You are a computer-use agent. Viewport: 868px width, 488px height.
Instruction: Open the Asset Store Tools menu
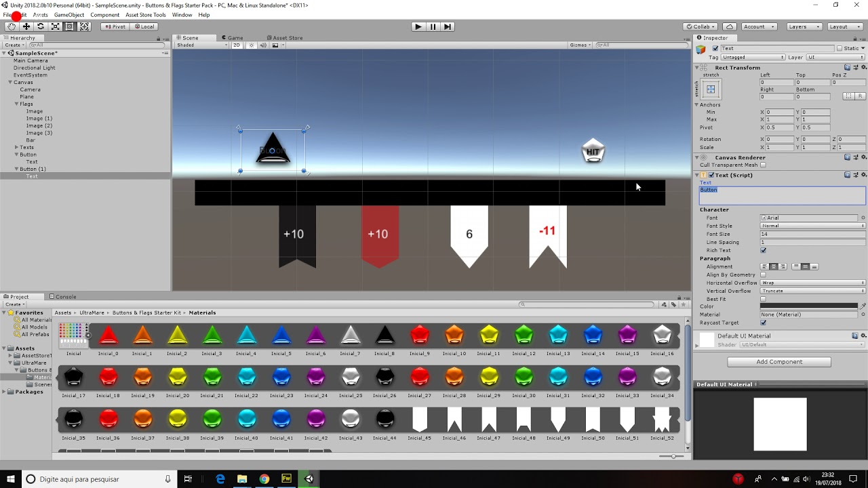point(146,14)
